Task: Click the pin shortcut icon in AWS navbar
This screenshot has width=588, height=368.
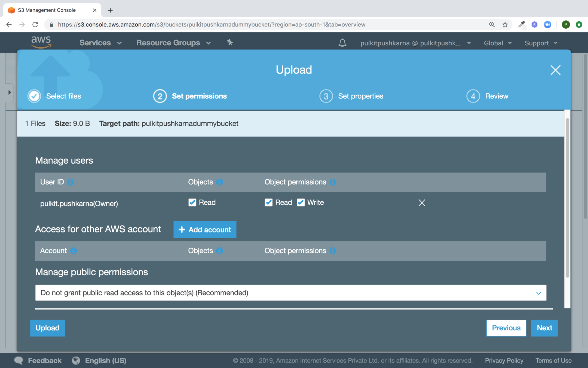Action: [x=230, y=43]
